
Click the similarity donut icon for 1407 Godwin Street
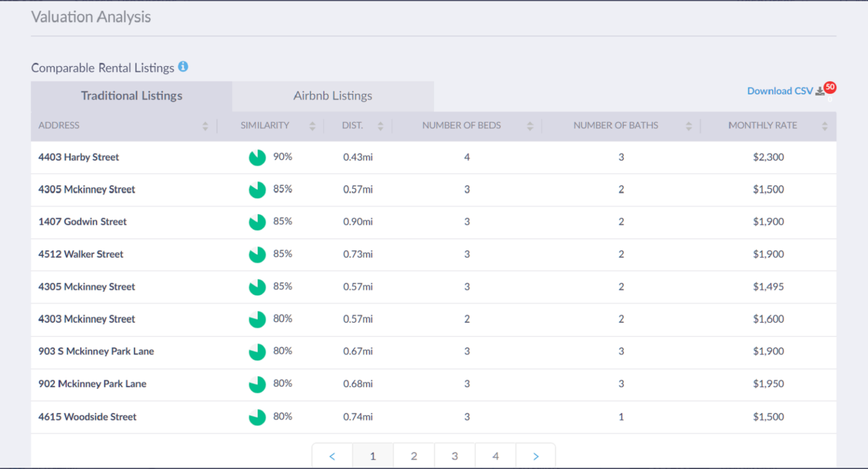(257, 222)
